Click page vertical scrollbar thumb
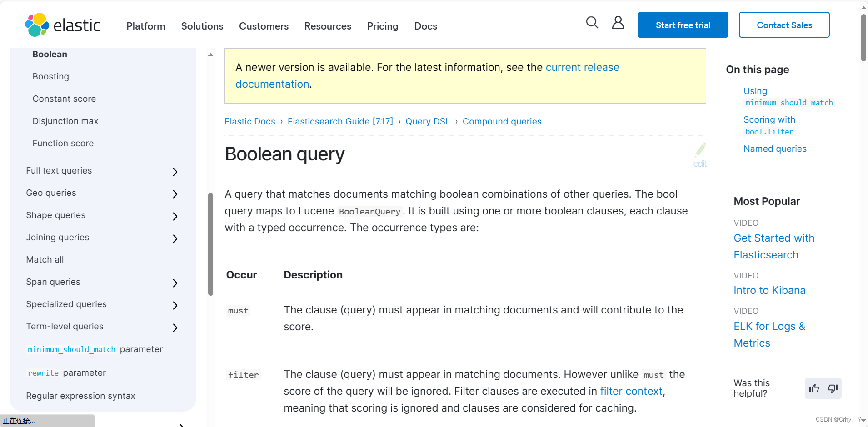Viewport: 868px width, 427px height. [x=863, y=38]
